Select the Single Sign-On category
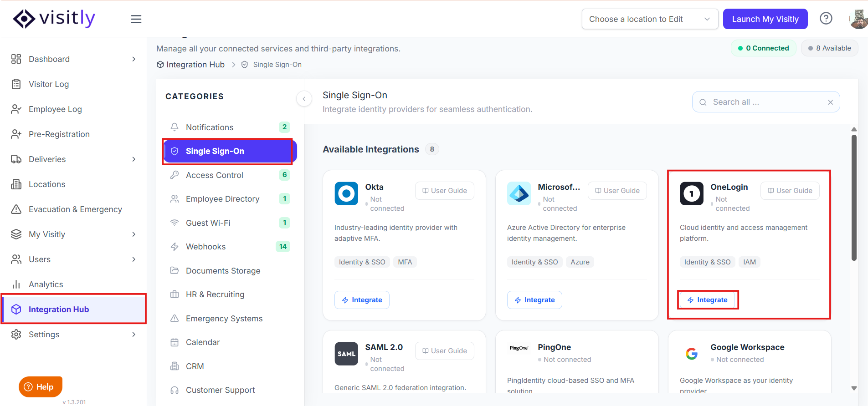This screenshot has width=868, height=406. tap(230, 151)
